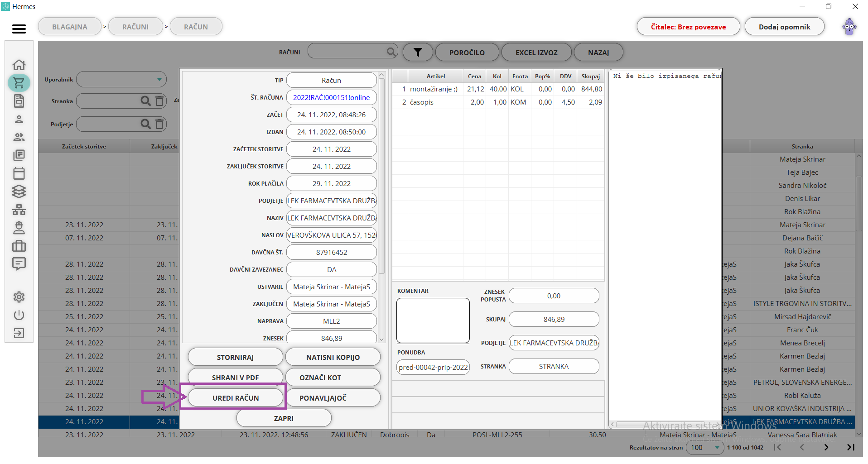Click the search magnifier in Računi field

point(391,52)
